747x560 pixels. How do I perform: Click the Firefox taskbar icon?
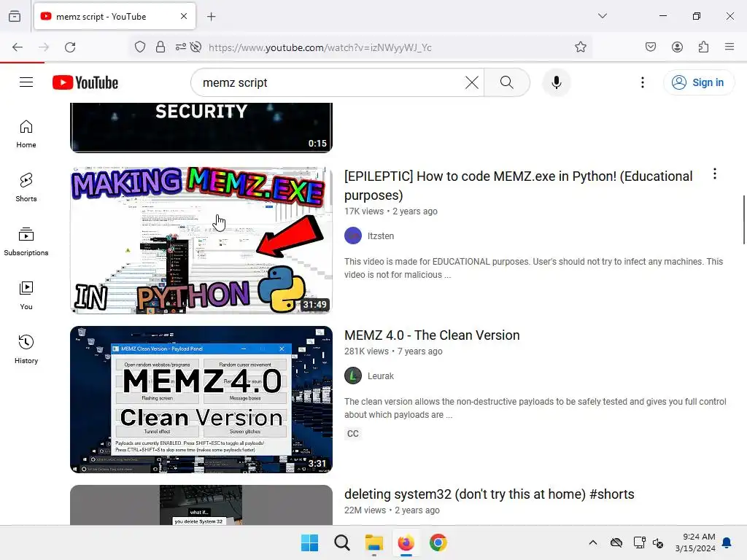click(406, 542)
